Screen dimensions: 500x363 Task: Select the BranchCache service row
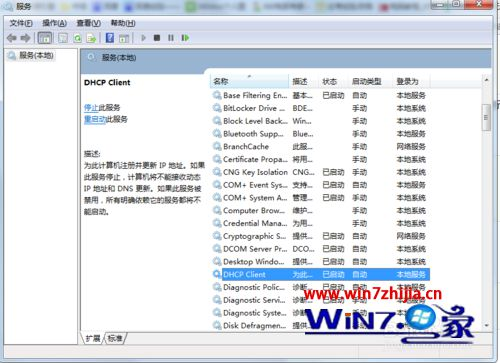click(321, 146)
